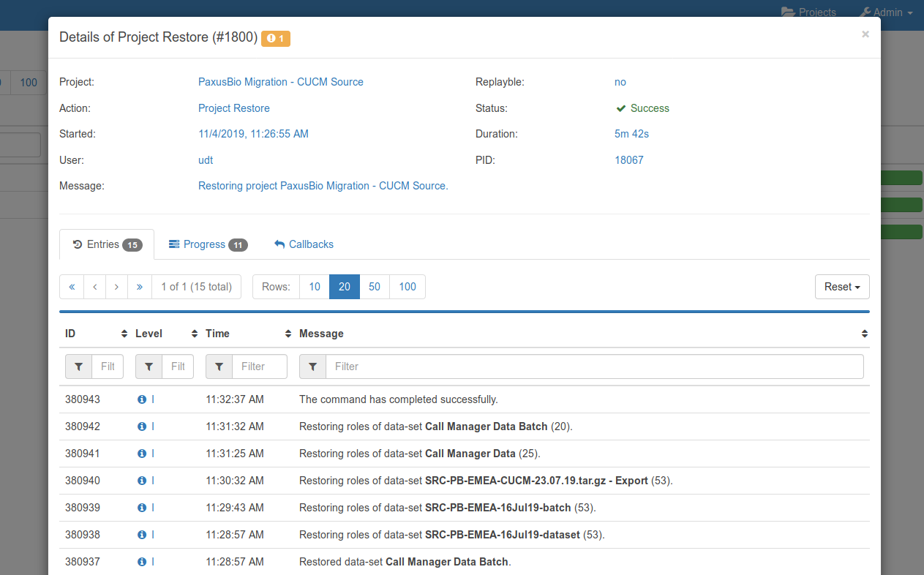Click the PID 18067 link
This screenshot has width=924, height=575.
(628, 159)
